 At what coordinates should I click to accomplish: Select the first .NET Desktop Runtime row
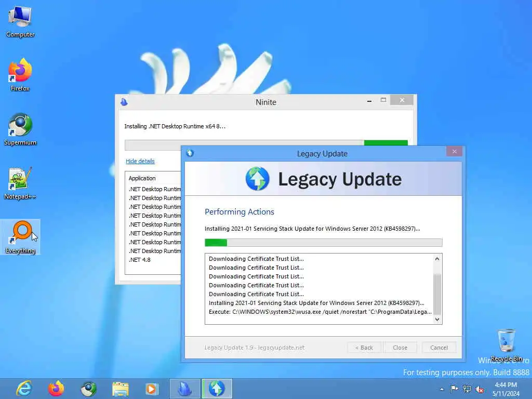(155, 189)
